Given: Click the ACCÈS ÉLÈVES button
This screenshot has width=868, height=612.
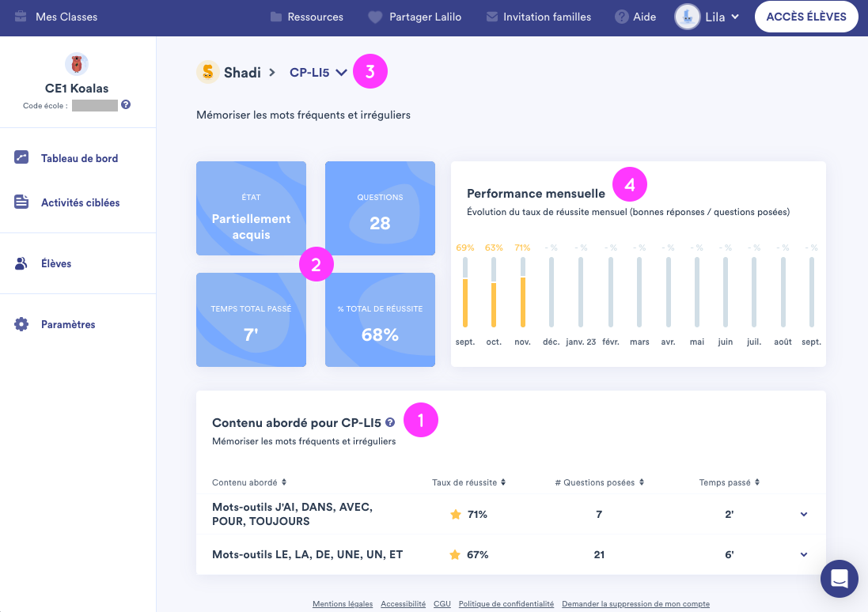Looking at the screenshot, I should 806,16.
